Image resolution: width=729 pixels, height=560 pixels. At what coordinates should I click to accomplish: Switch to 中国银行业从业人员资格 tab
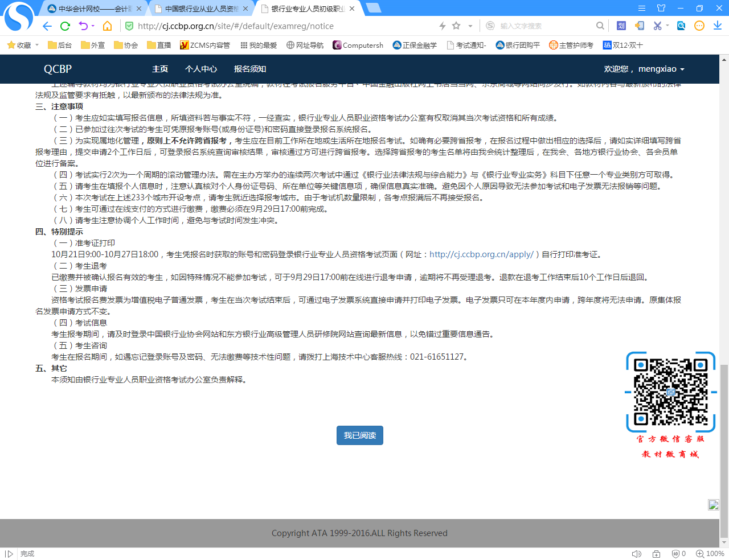(202, 9)
